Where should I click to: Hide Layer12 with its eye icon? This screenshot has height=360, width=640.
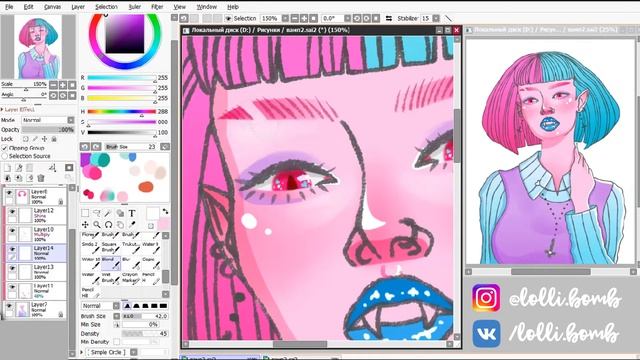pos(12,212)
